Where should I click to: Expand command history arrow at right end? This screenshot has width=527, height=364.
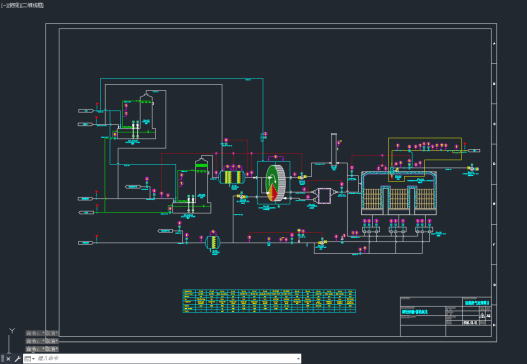[298, 359]
